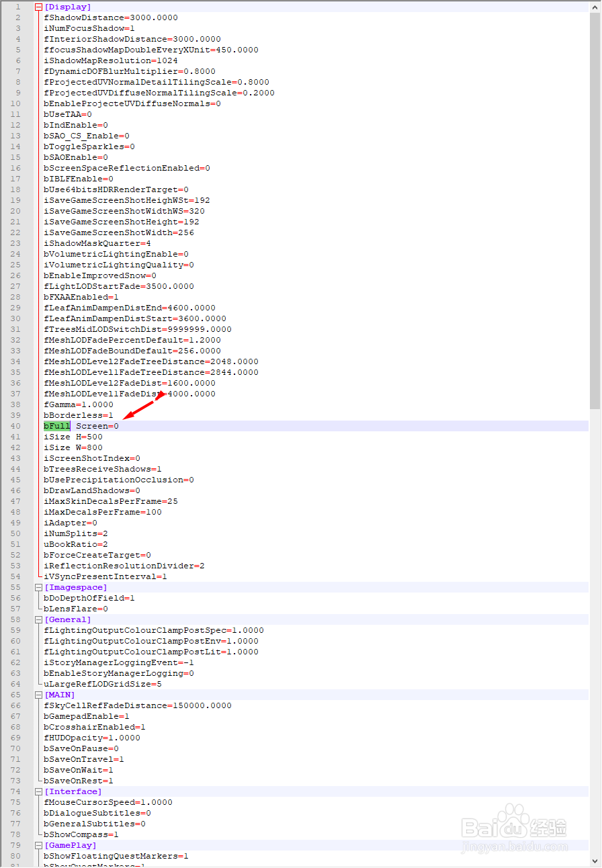The image size is (602, 868).
Task: Click line number 1 in margin
Action: click(18, 7)
